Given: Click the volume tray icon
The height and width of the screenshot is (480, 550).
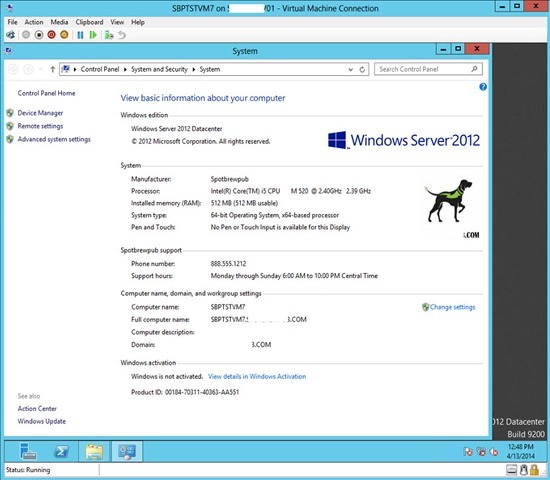Looking at the screenshot, I should 494,452.
